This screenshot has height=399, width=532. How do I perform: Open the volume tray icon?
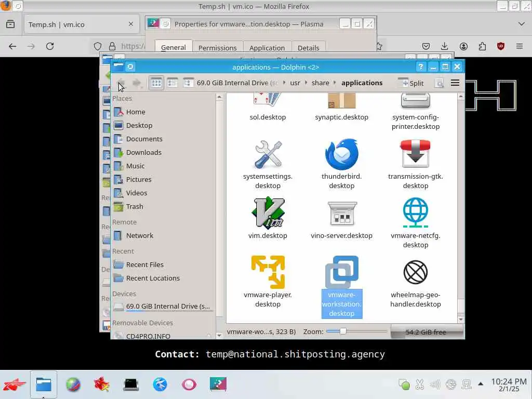click(435, 384)
